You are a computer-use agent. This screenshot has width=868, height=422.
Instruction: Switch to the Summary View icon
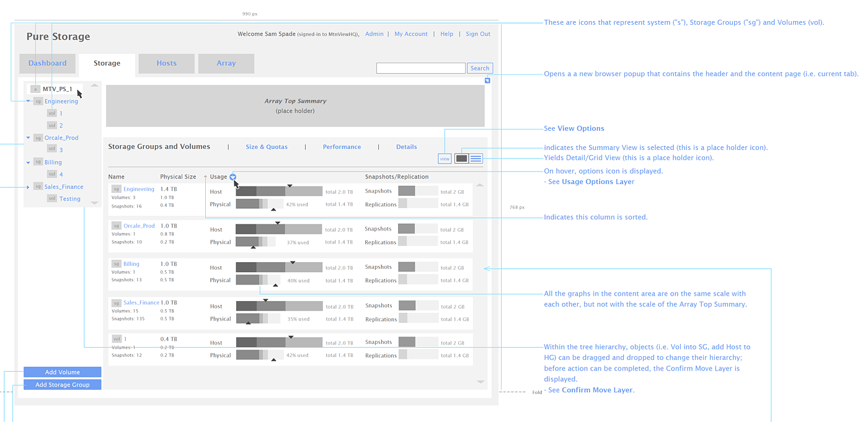coord(461,159)
